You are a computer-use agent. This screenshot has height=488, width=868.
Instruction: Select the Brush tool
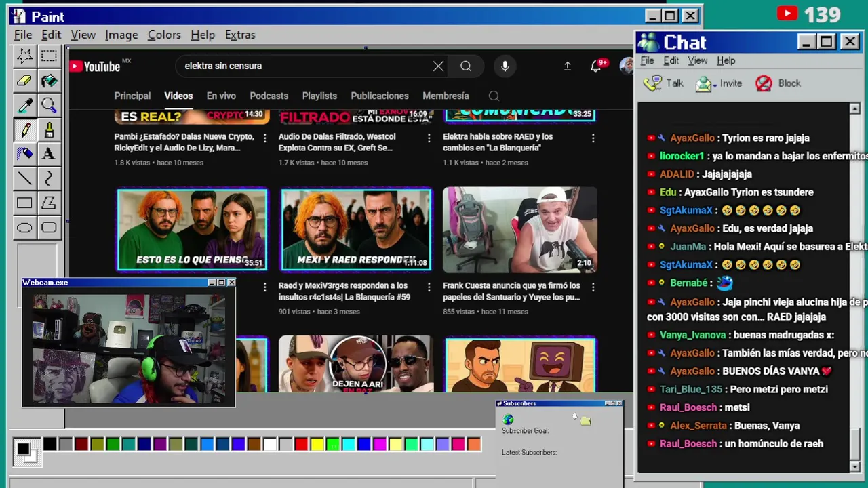point(49,129)
